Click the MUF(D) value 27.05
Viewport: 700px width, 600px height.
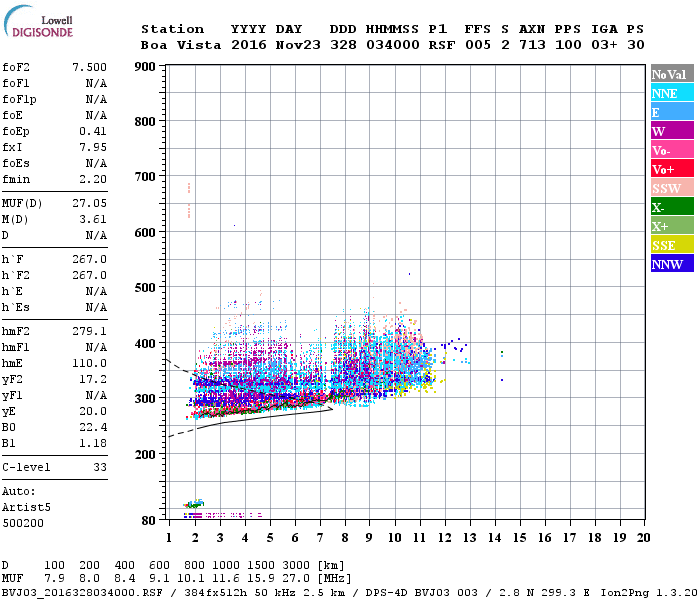point(89,204)
